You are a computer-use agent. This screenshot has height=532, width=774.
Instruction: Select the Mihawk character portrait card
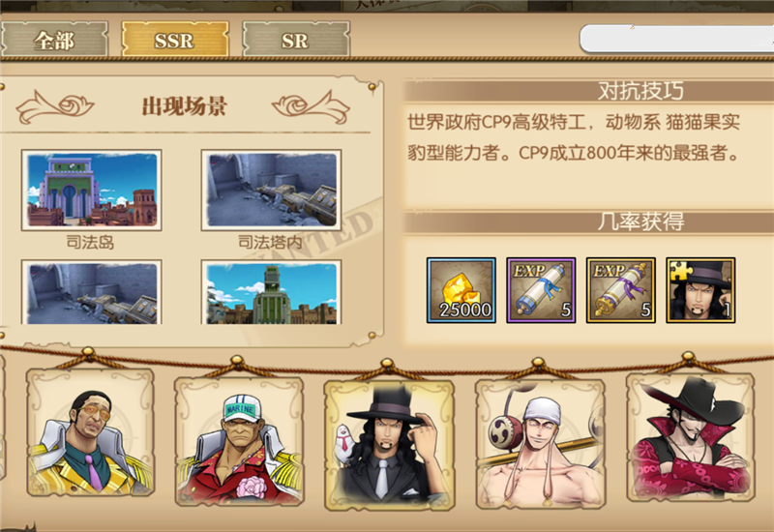690,438
